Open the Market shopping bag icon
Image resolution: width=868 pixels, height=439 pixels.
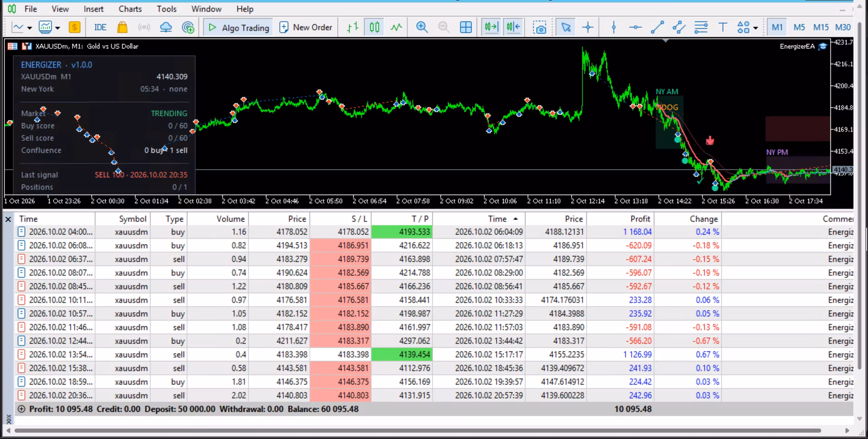click(122, 27)
